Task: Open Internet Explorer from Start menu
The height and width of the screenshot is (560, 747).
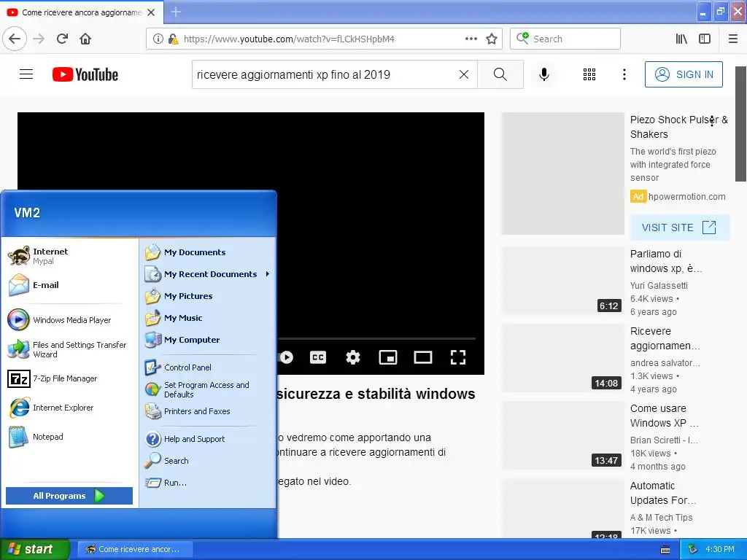Action: pyautogui.click(x=69, y=408)
